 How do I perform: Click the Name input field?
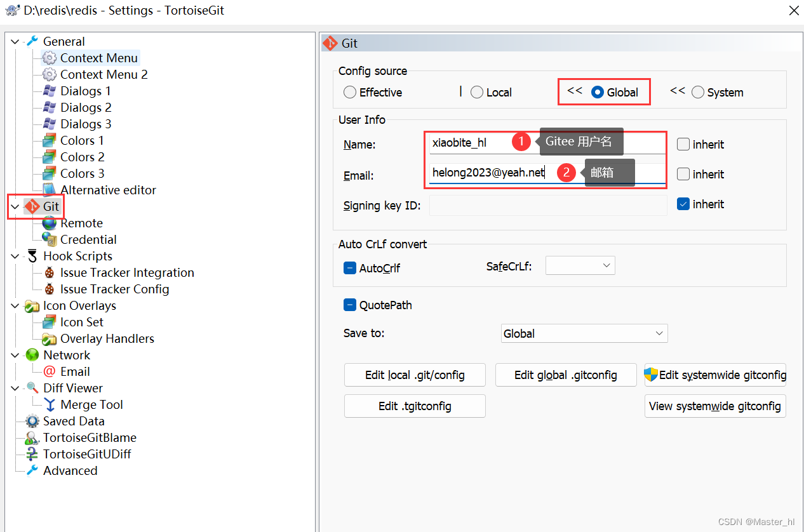pyautogui.click(x=547, y=143)
